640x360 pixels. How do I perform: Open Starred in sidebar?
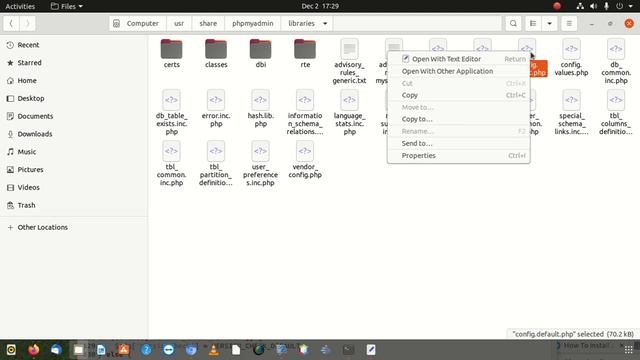click(x=73, y=63)
